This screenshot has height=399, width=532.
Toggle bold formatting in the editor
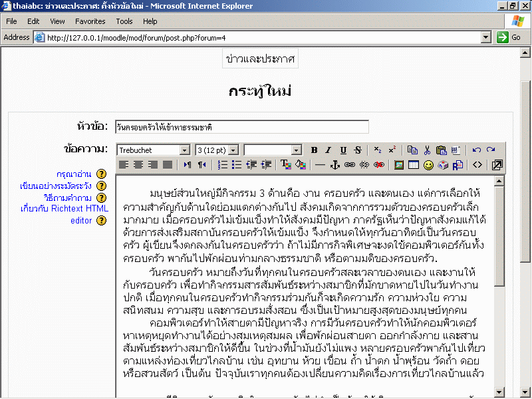click(x=314, y=150)
